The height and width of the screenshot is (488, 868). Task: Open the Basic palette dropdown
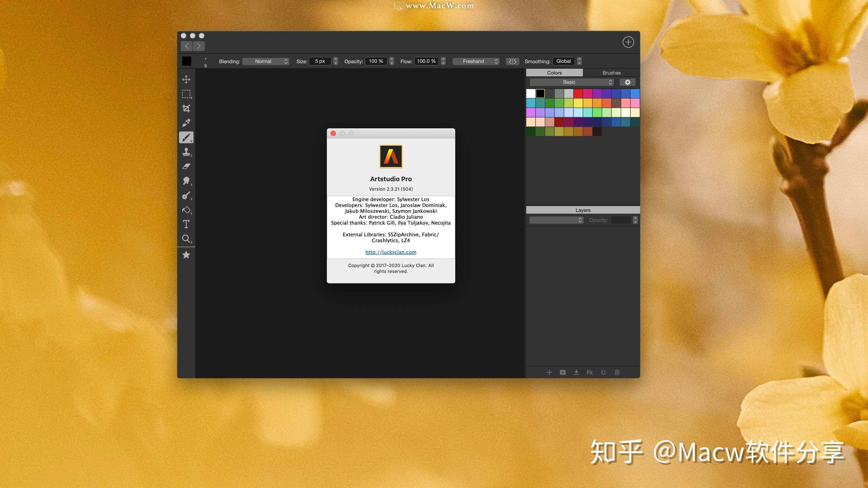572,82
